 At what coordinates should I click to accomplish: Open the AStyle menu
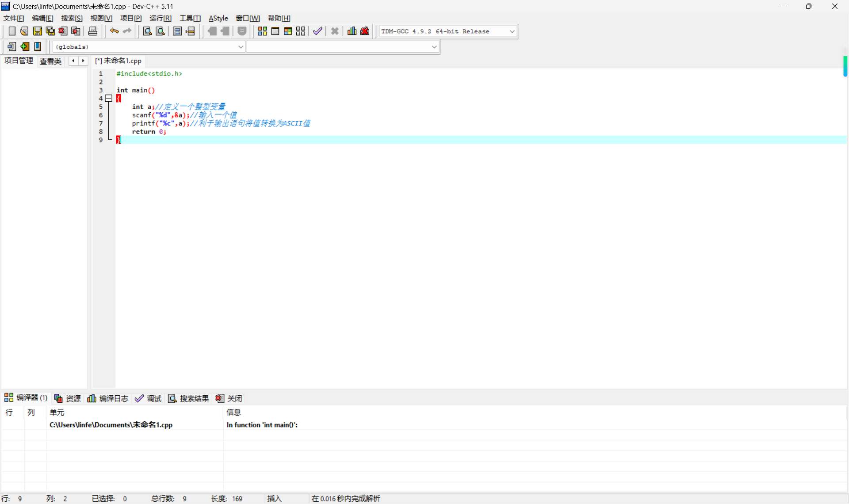pos(218,18)
